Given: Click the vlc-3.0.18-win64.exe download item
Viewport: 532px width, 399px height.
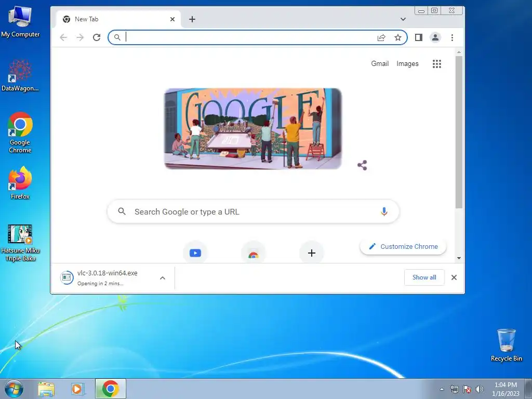Looking at the screenshot, I should point(107,277).
